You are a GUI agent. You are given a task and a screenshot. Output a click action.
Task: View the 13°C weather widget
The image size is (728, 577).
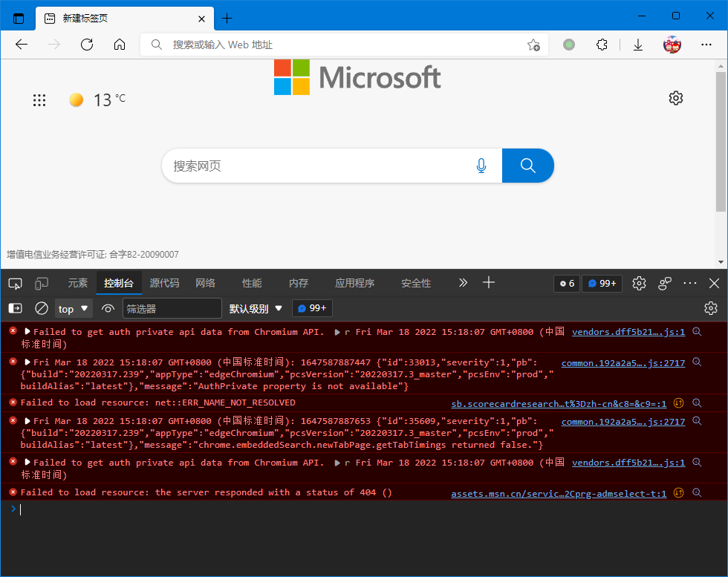click(97, 100)
